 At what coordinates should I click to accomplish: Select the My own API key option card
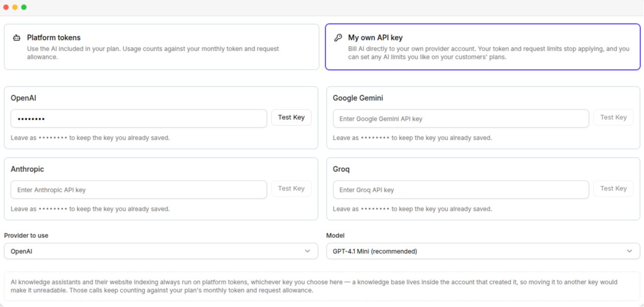(x=482, y=47)
